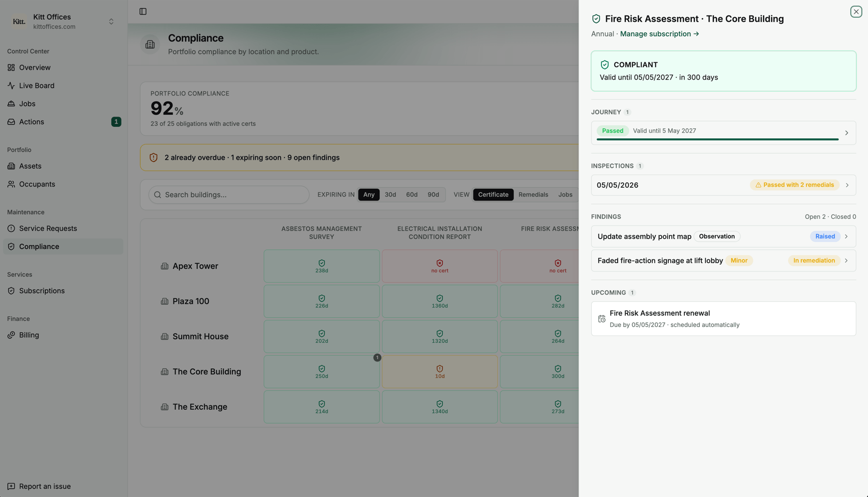The height and width of the screenshot is (497, 868).
Task: Click the Passed with 2 remedials badge
Action: pyautogui.click(x=794, y=185)
